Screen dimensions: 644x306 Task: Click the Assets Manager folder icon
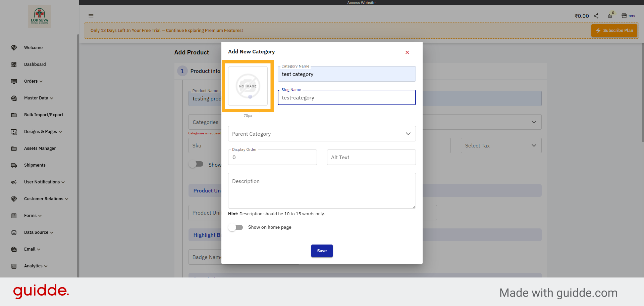(14, 148)
